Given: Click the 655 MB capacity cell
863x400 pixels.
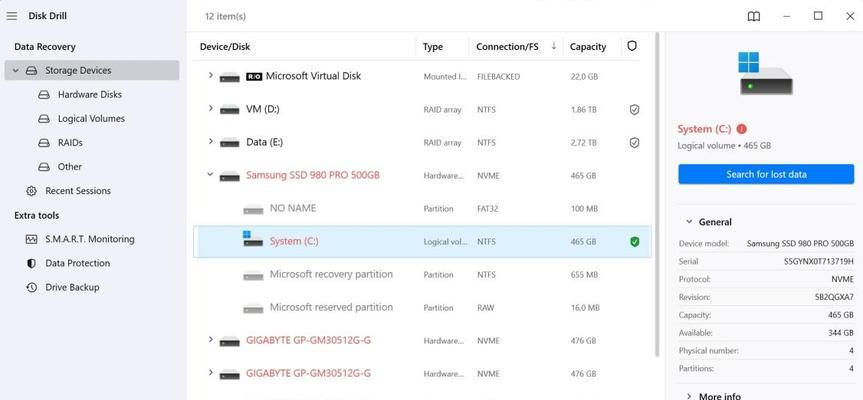Looking at the screenshot, I should coord(585,275).
